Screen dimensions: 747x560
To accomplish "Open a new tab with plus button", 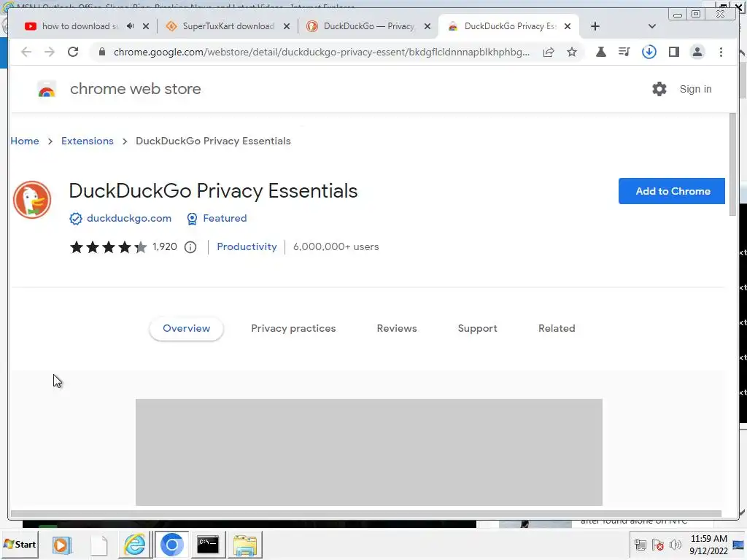I will (x=595, y=26).
